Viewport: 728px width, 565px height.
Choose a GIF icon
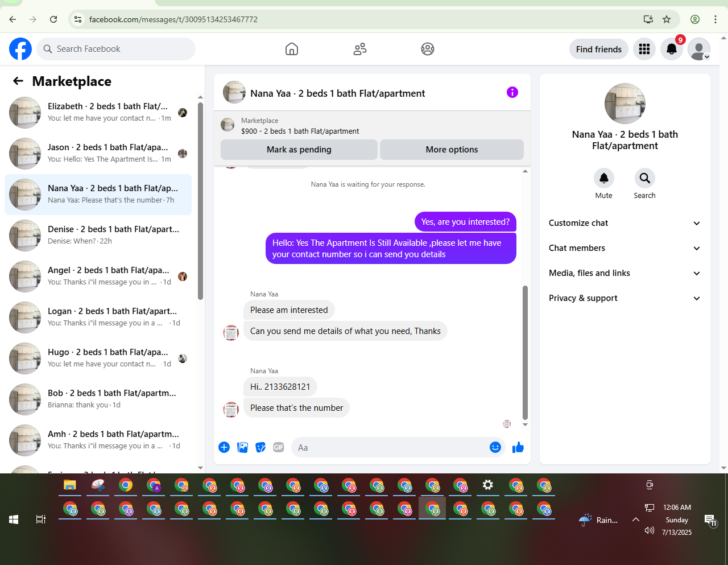tap(279, 447)
